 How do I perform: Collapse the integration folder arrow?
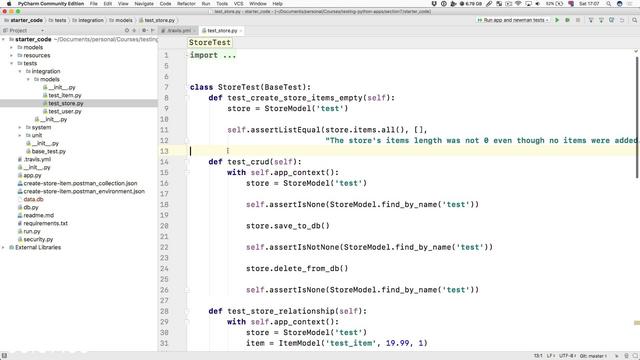coord(20,71)
